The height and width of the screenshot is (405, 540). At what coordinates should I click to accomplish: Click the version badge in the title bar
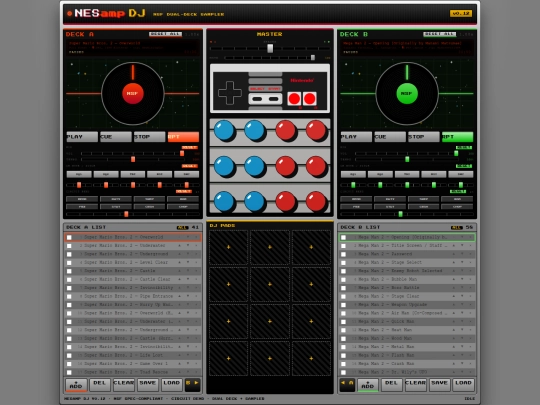[x=461, y=13]
